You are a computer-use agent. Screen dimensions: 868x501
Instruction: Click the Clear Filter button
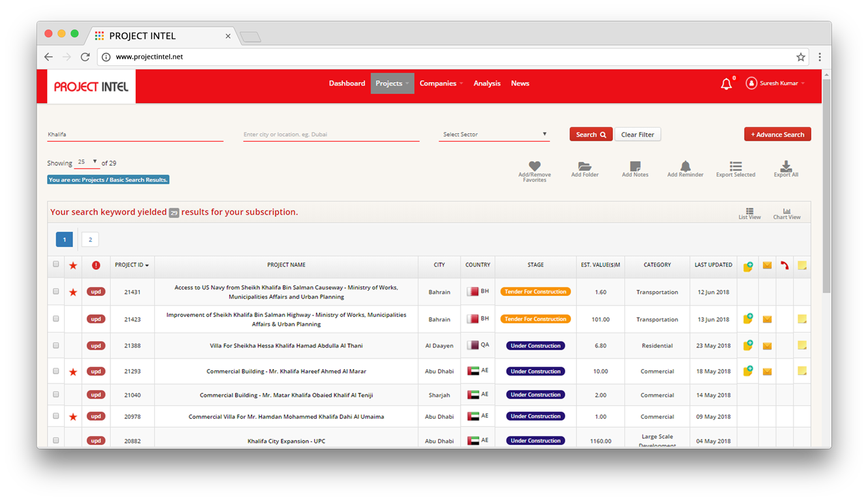(637, 135)
